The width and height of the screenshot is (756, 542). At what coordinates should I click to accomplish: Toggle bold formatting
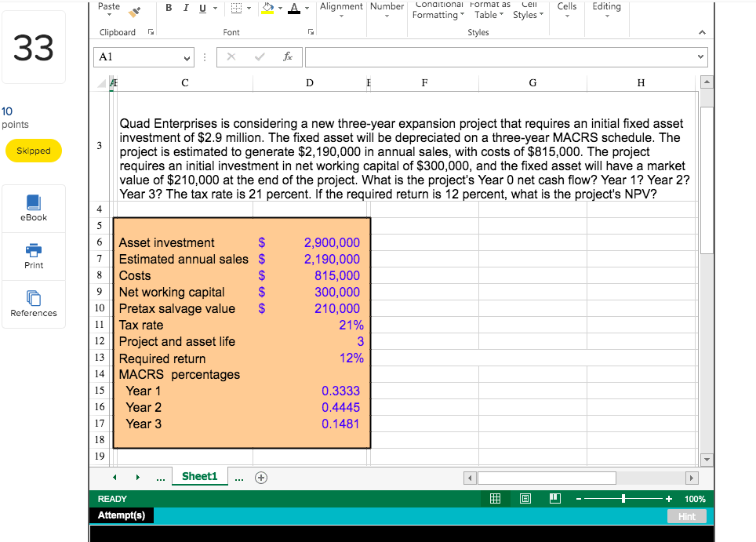[x=169, y=8]
